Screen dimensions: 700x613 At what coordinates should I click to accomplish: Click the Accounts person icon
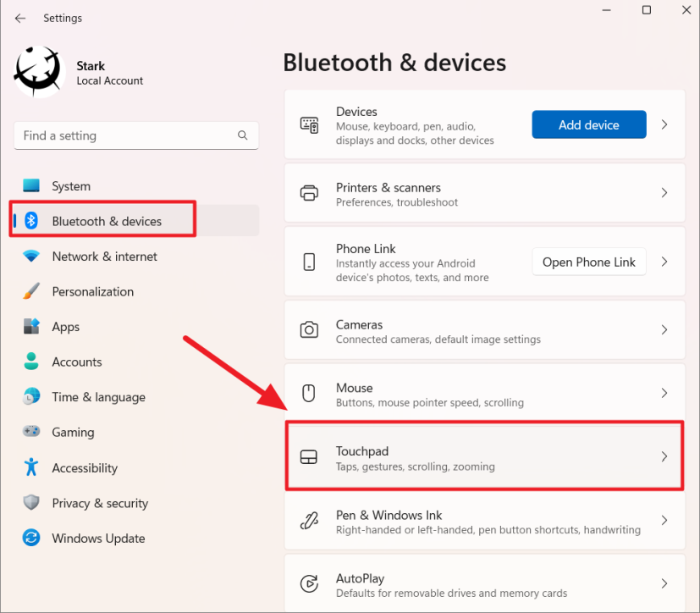pos(31,362)
